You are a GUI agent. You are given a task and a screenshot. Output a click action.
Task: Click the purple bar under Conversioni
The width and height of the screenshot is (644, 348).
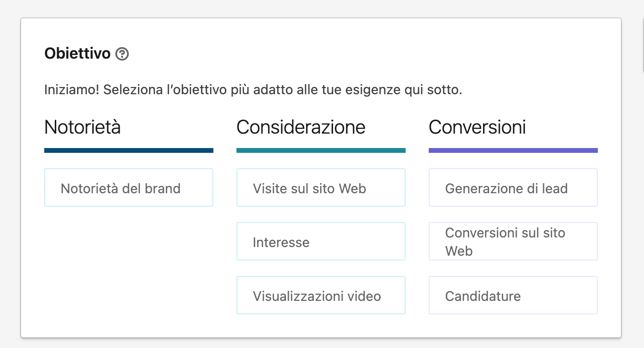coord(513,149)
